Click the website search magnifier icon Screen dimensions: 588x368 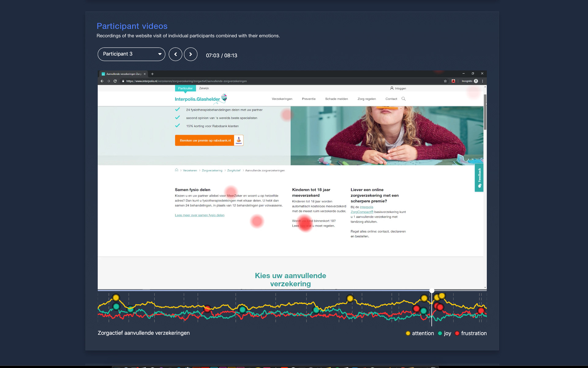tap(403, 99)
